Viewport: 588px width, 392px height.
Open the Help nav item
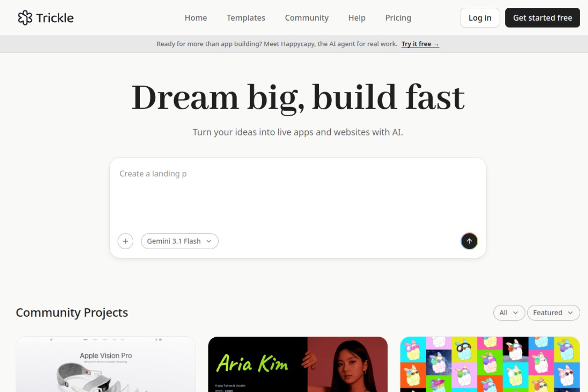[x=357, y=18]
